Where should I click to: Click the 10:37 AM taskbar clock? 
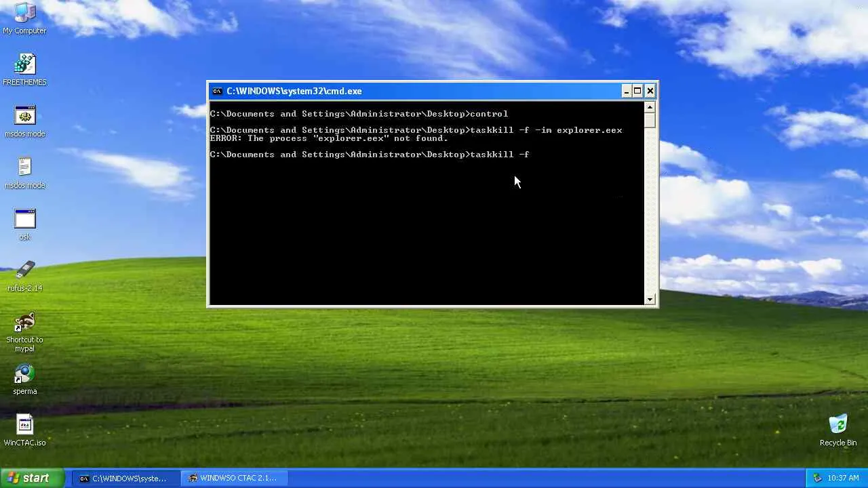[x=844, y=478]
